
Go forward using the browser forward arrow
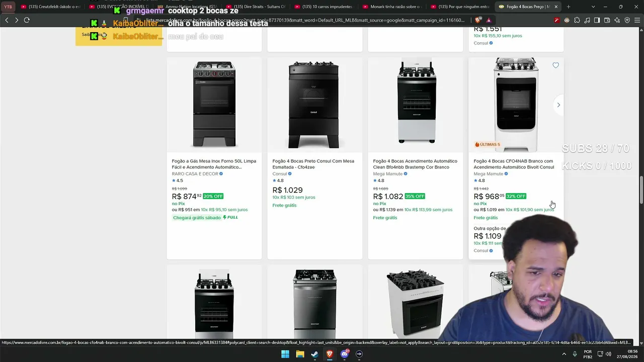click(x=17, y=20)
